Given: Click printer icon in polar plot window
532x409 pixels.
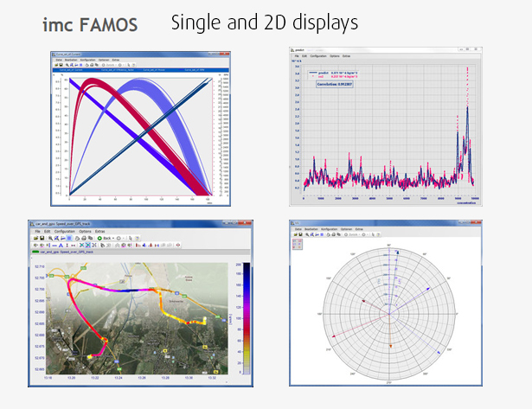Looking at the screenshot, I should point(334,234).
